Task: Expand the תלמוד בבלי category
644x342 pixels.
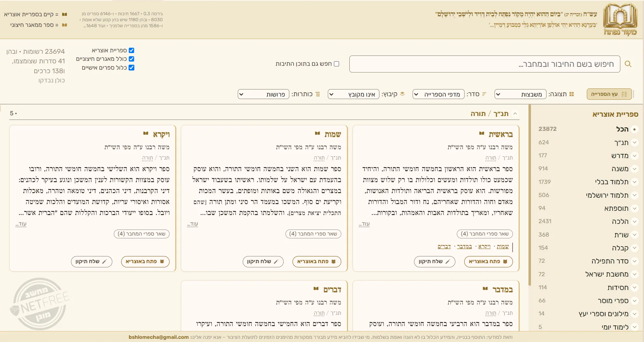Action: pos(634,182)
